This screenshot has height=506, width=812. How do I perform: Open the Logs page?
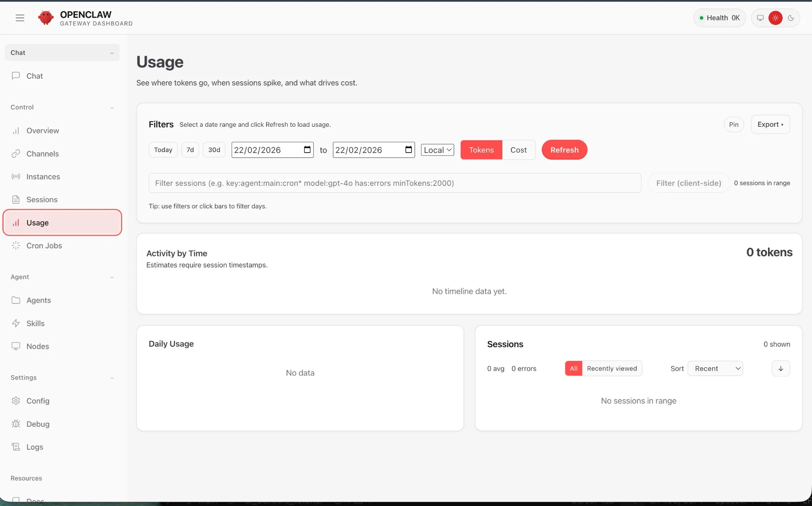coord(62,447)
